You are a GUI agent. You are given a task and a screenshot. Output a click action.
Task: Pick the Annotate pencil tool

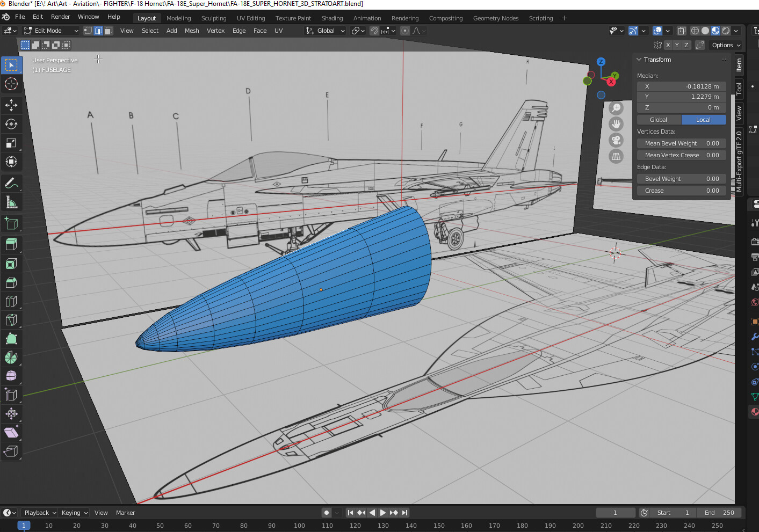pyautogui.click(x=11, y=183)
